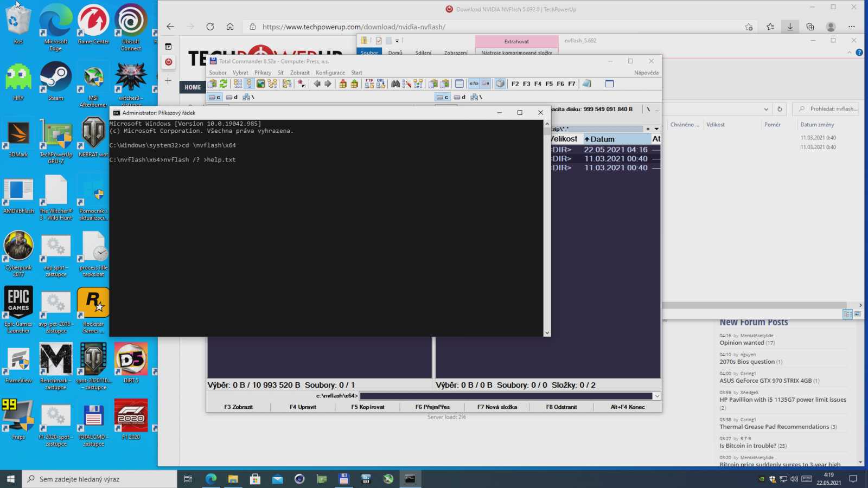Click Edge home icon
The image size is (868, 488).
tap(230, 27)
